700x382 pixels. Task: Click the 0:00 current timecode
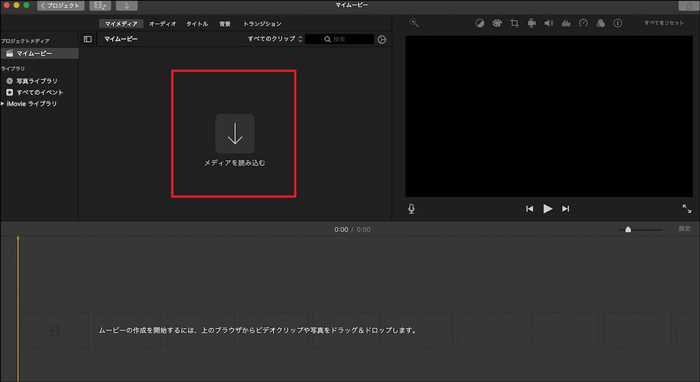pos(341,229)
